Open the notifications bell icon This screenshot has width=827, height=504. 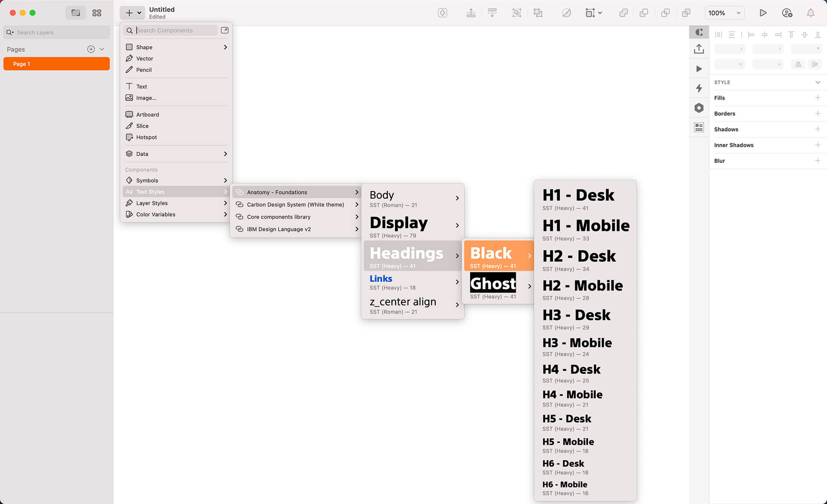pyautogui.click(x=810, y=13)
